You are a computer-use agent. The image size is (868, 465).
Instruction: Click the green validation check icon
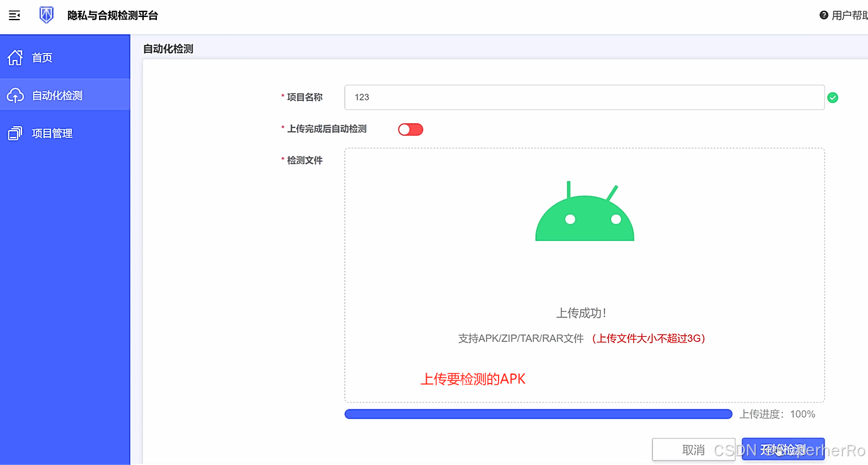point(833,98)
